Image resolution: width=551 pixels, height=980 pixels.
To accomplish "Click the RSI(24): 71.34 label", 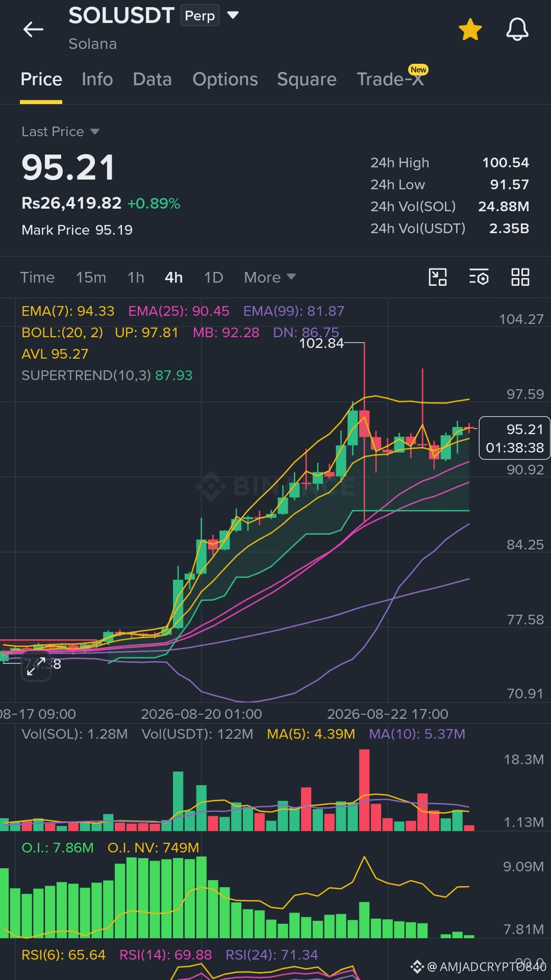I will click(x=271, y=955).
